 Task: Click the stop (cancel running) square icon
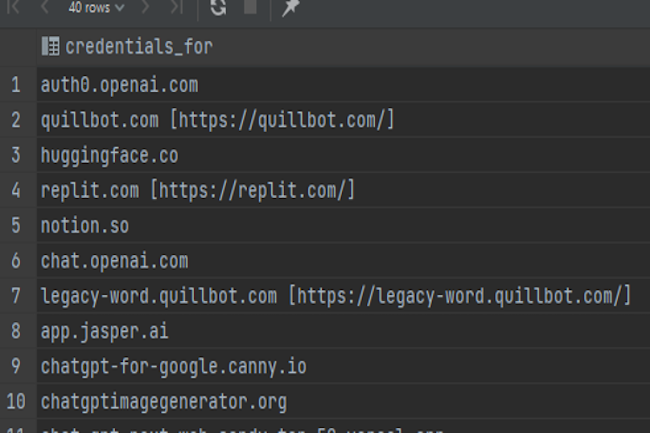[x=250, y=7]
